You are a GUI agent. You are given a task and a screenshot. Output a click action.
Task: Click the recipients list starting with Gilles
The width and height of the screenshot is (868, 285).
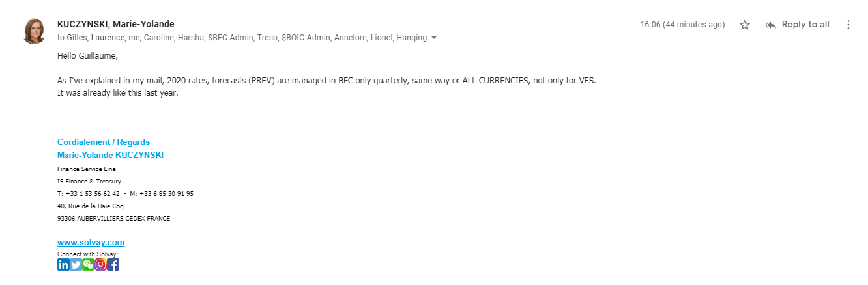pyautogui.click(x=242, y=38)
